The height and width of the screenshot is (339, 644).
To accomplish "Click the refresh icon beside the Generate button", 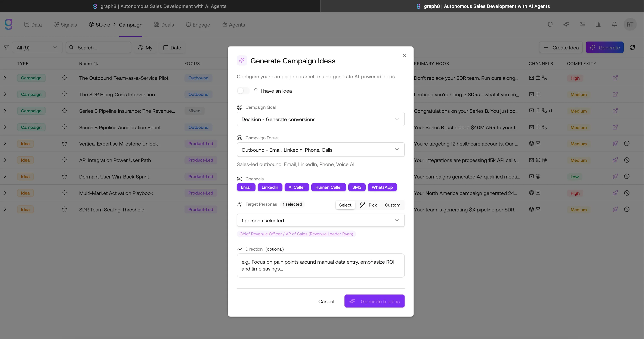I will [633, 47].
